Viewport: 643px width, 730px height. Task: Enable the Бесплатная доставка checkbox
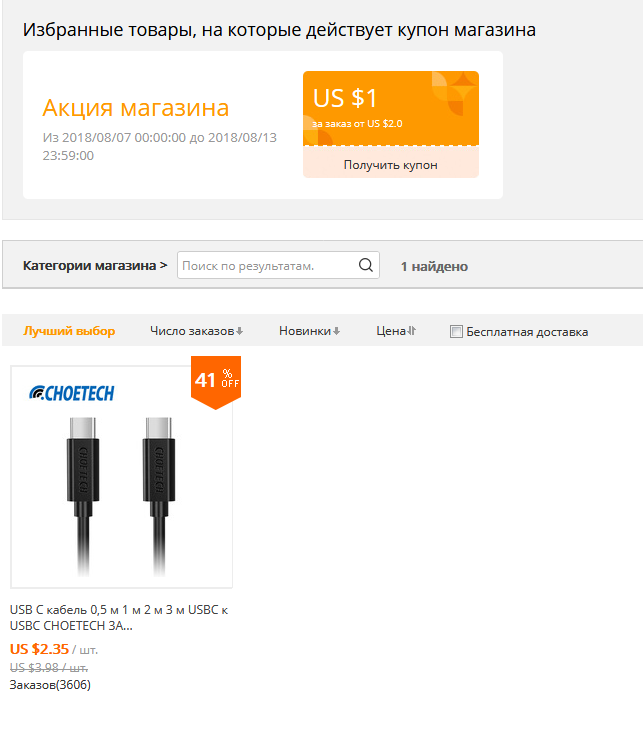[x=456, y=331]
